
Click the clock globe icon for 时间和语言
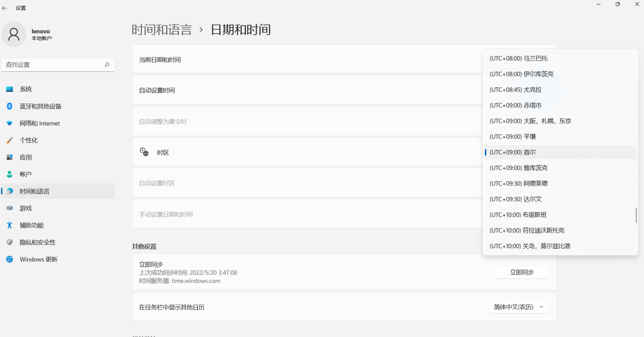[x=10, y=191]
